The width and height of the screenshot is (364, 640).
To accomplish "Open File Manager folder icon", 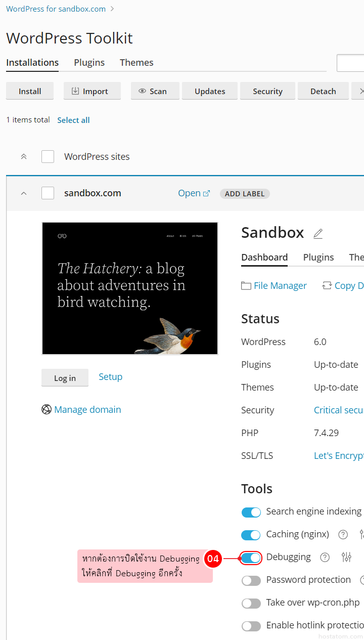I will point(246,286).
